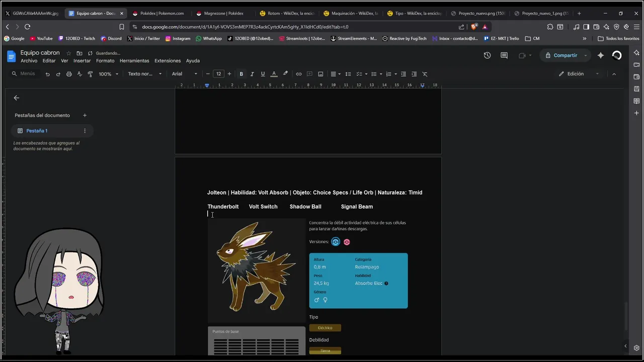The height and width of the screenshot is (362, 644).
Task: Open the Arial font dropdown
Action: 184,74
